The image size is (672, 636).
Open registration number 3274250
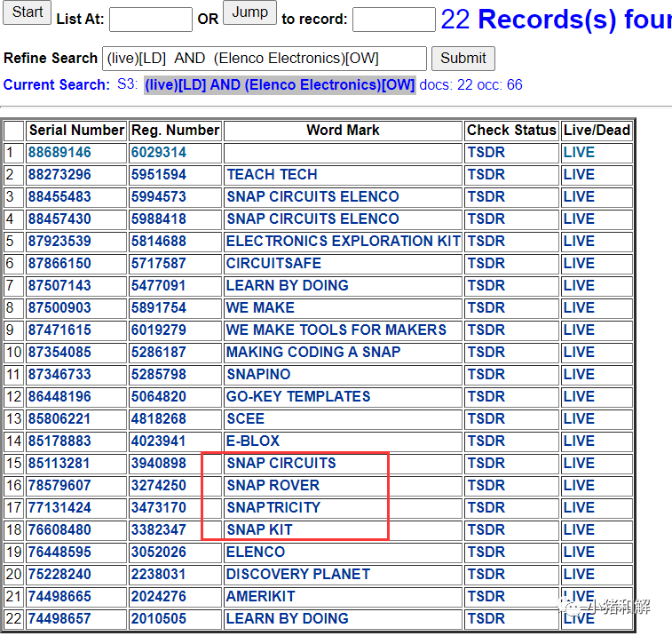click(159, 486)
